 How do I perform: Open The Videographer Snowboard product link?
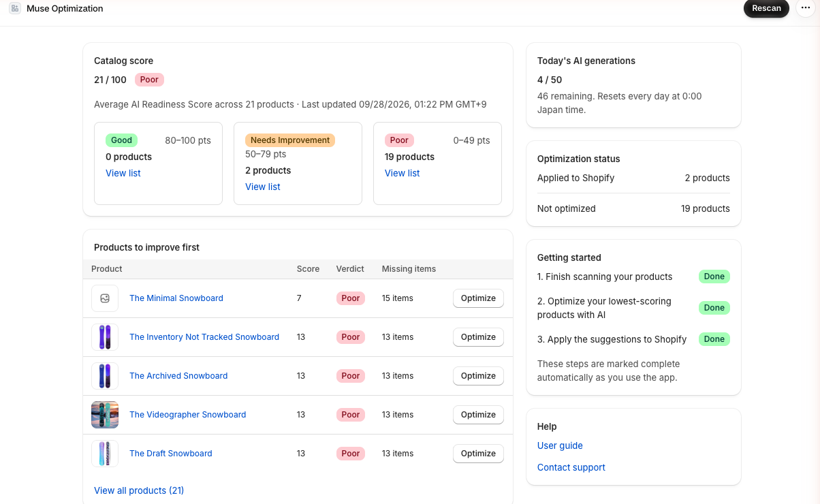tap(188, 415)
